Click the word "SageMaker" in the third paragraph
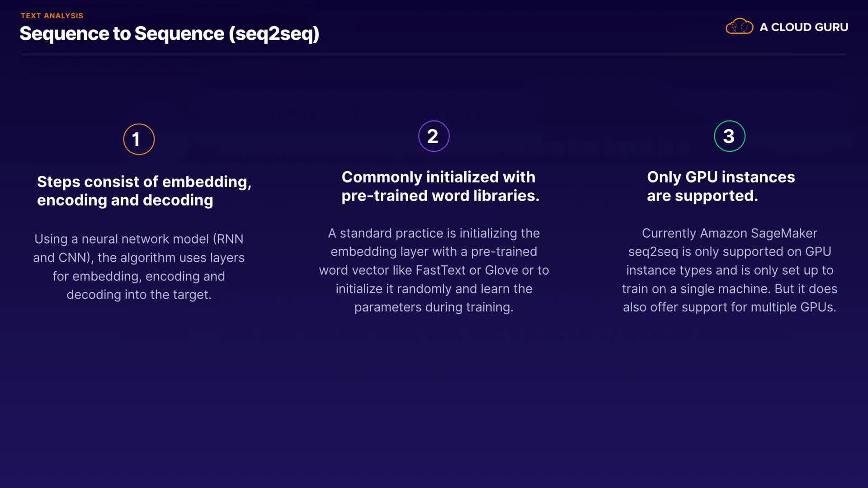Image resolution: width=868 pixels, height=488 pixels. (x=784, y=233)
